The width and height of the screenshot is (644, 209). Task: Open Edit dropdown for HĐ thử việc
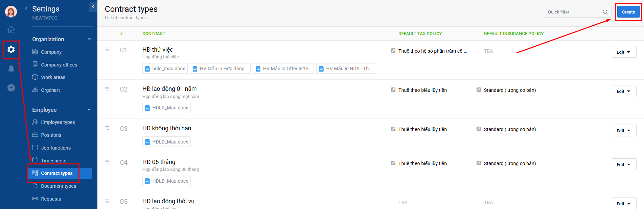pyautogui.click(x=624, y=52)
